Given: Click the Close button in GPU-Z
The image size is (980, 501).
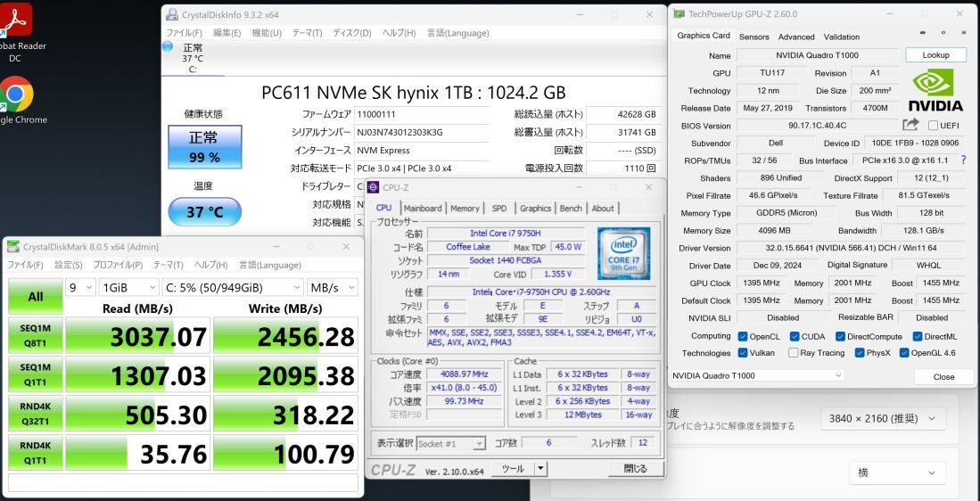Looking at the screenshot, I should (943, 377).
